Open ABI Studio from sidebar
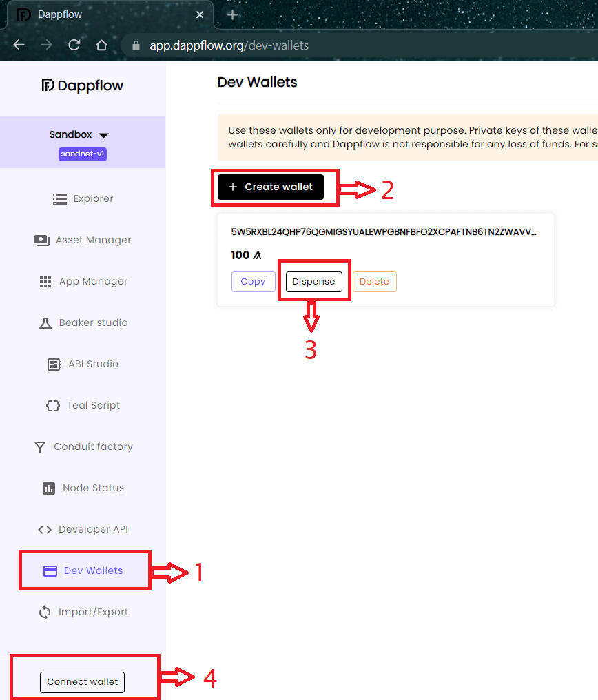 click(93, 364)
